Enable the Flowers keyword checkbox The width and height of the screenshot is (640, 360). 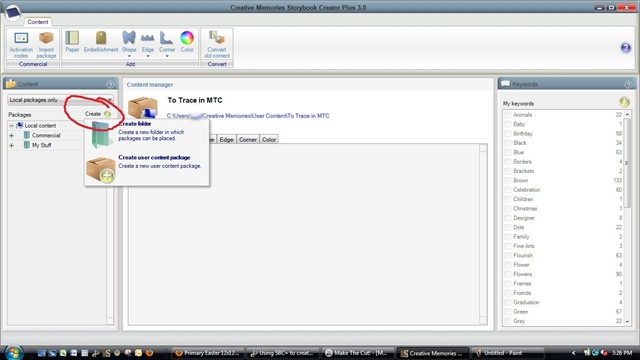pyautogui.click(x=508, y=274)
